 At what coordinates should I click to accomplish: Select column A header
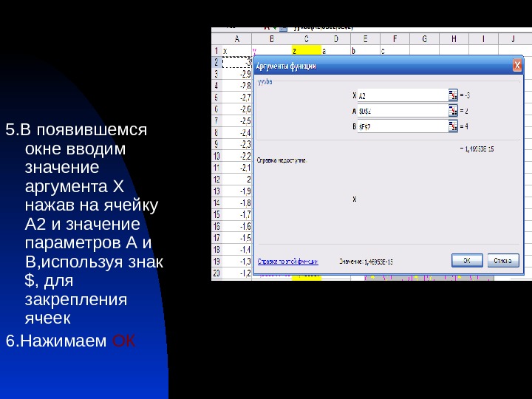237,39
